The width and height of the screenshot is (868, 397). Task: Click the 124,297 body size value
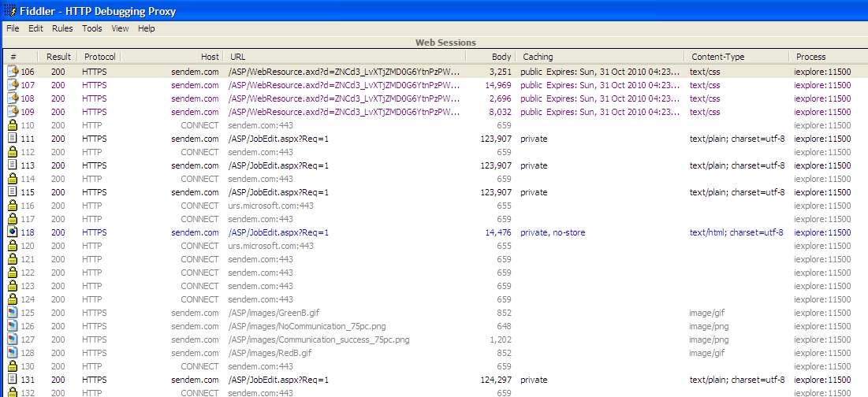pyautogui.click(x=496, y=380)
